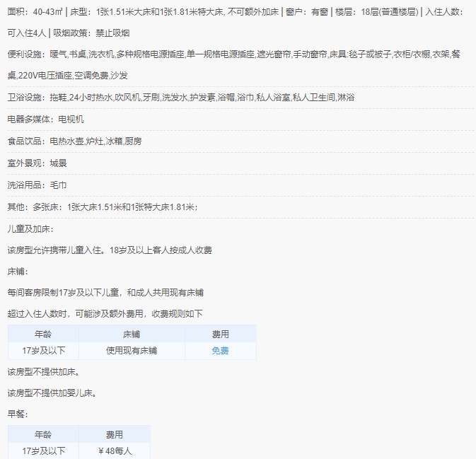Click the 超过入住人数时 extra fee notice
Viewport: 476px width, 459px height.
pyautogui.click(x=105, y=313)
